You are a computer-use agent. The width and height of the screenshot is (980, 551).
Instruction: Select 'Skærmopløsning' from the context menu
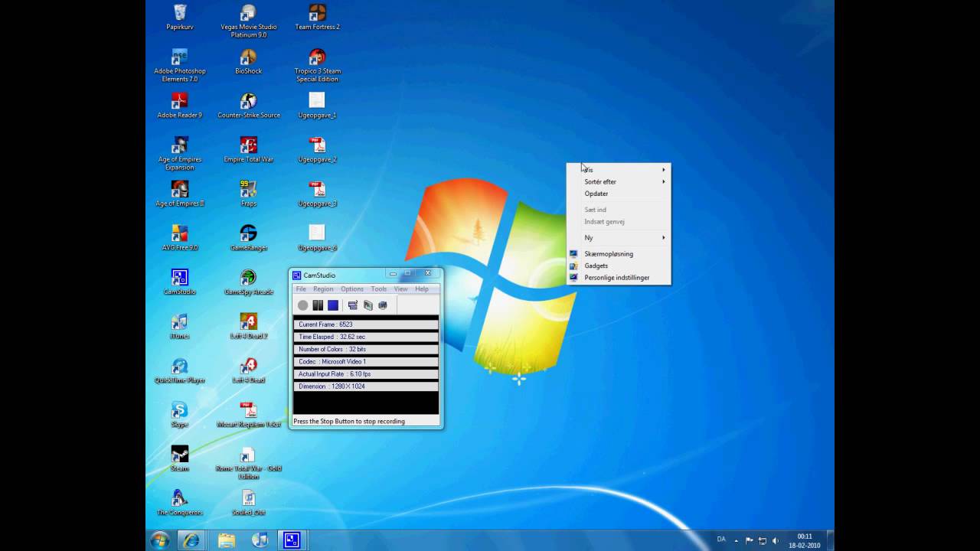click(619, 254)
